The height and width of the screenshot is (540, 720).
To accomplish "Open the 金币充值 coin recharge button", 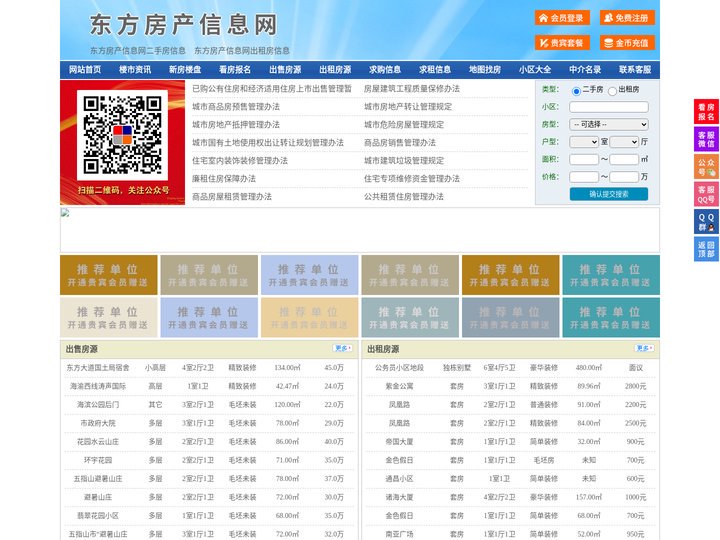I will pos(627,43).
